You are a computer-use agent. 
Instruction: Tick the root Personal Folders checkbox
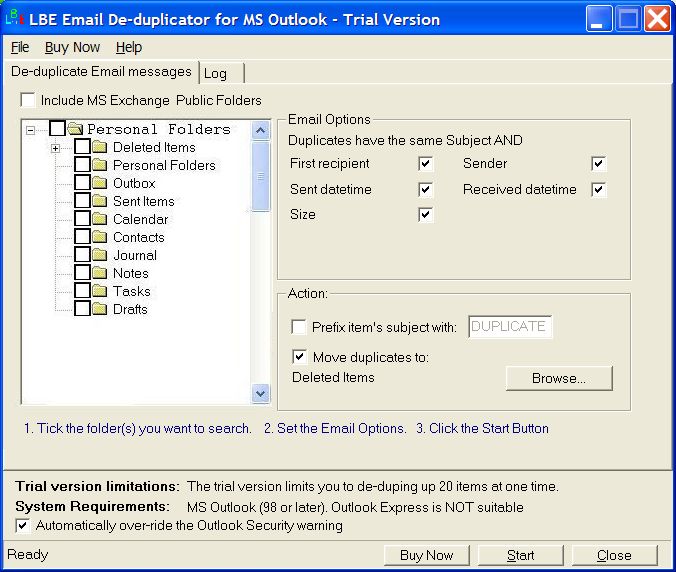click(x=57, y=128)
